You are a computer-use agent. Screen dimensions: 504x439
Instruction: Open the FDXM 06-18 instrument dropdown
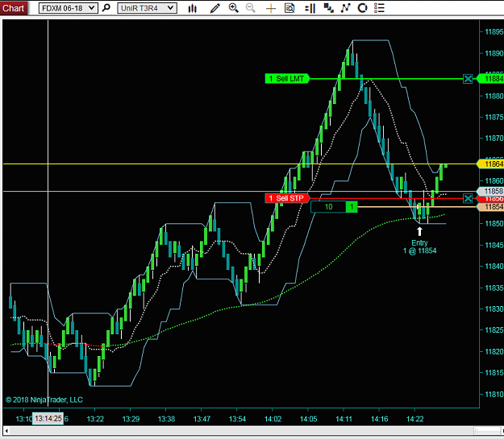(x=68, y=8)
